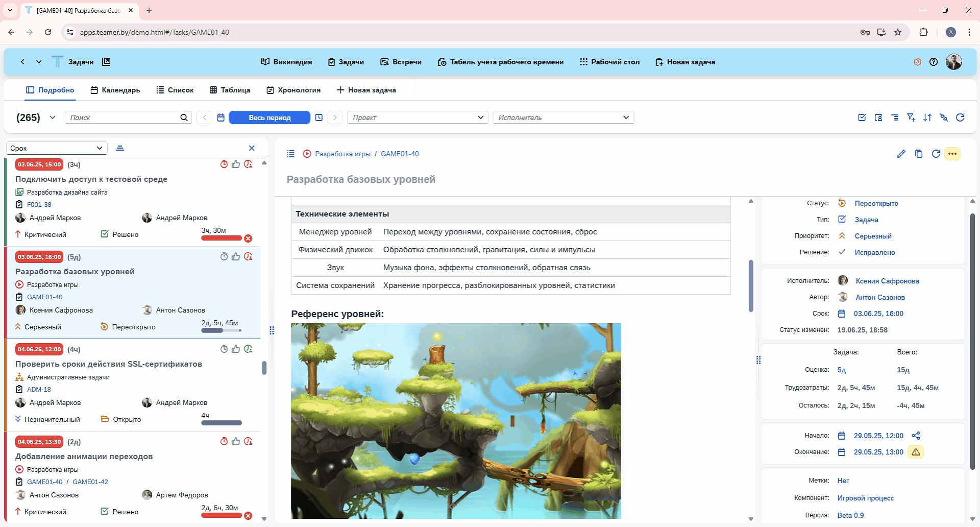This screenshot has height=527, width=980.
Task: Click thumbs-up on SSL certificates task
Action: pyautogui.click(x=236, y=349)
